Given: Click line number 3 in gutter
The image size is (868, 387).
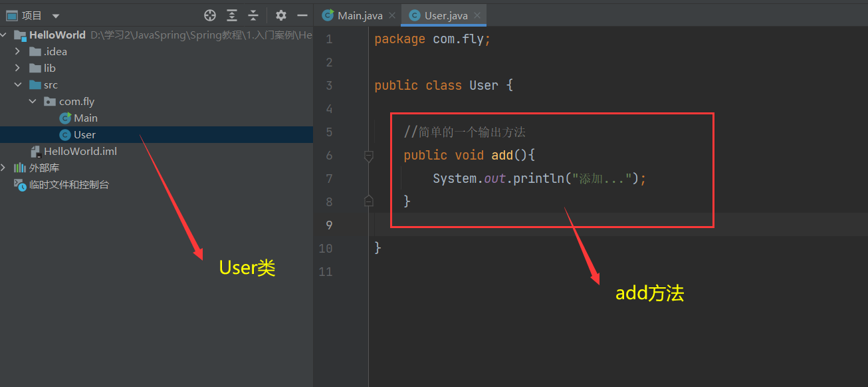Looking at the screenshot, I should 329,85.
